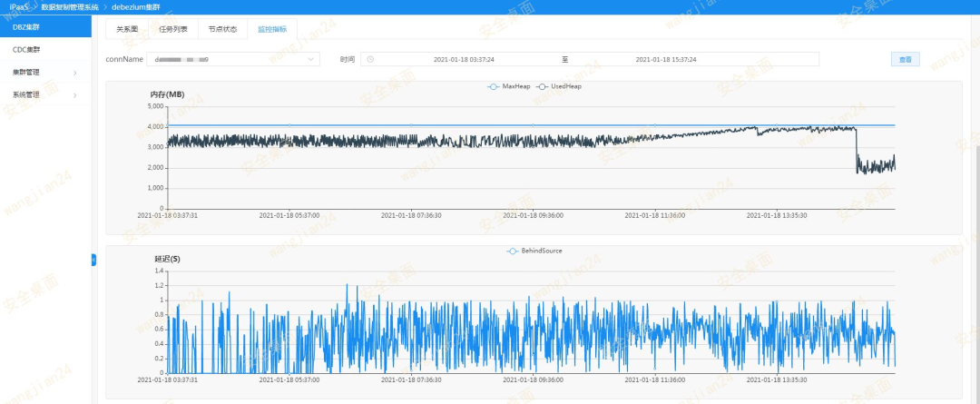Toggle MaxHeap legend series
Image resolution: width=980 pixels, height=404 pixels.
tap(509, 86)
